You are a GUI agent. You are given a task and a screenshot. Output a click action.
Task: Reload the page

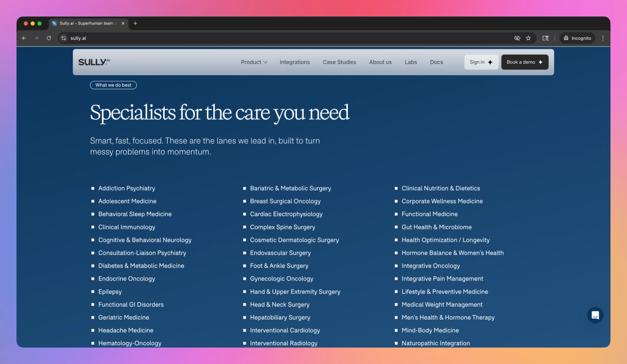coord(49,38)
